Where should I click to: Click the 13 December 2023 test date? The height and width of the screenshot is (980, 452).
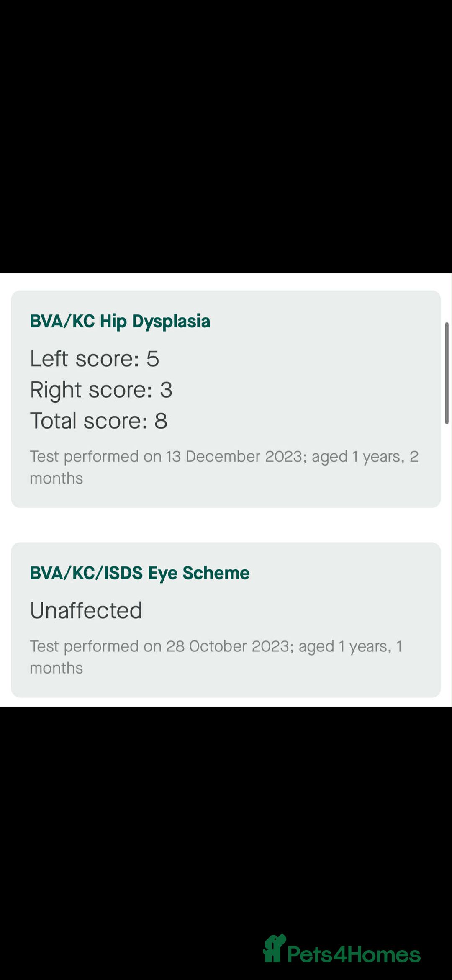[234, 456]
